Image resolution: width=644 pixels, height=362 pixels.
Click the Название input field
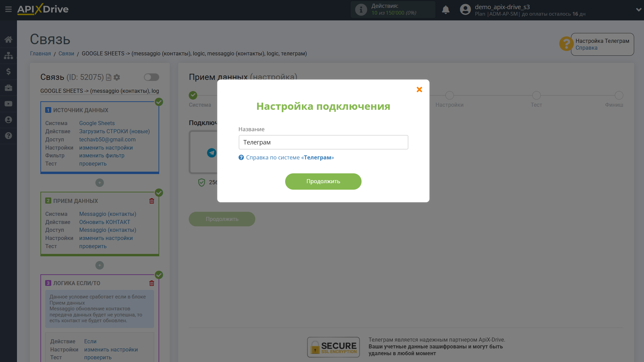click(323, 142)
